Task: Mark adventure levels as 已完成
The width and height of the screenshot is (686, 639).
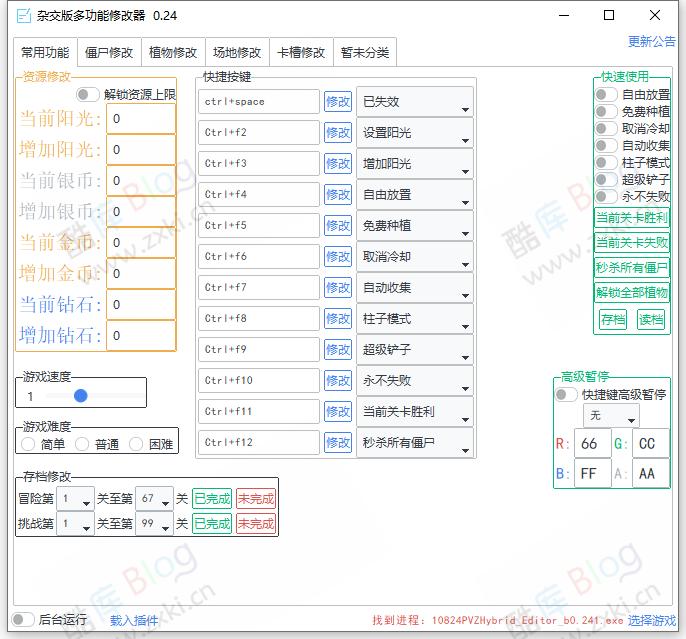Action: tap(212, 499)
